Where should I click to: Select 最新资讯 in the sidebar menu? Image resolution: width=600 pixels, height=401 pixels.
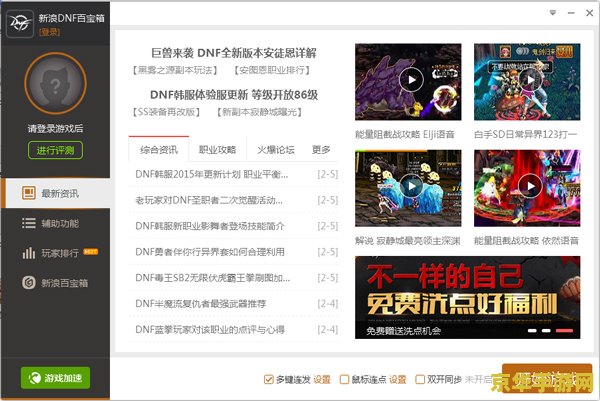55,193
